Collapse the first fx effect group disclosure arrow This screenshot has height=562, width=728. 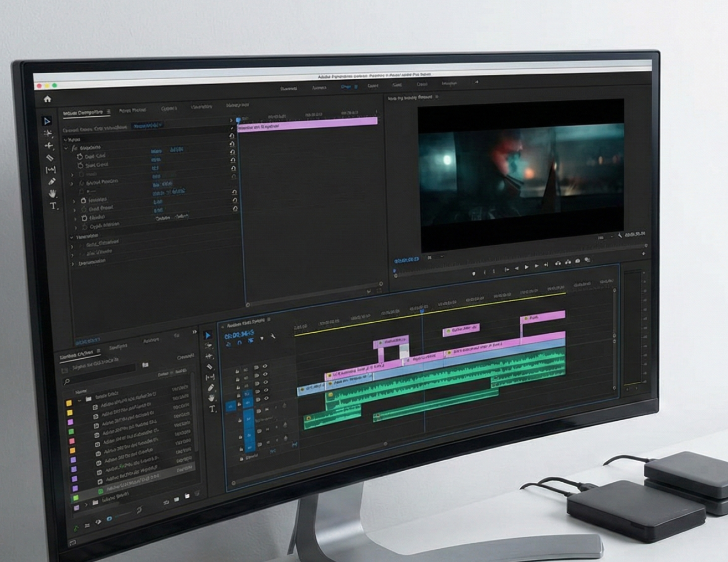coord(66,148)
